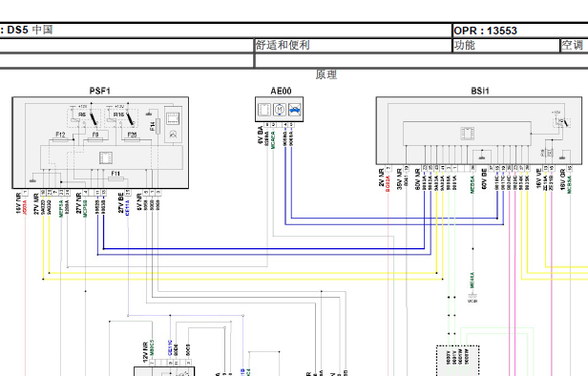Click the OPR : 13553 header cell

pyautogui.click(x=520, y=31)
